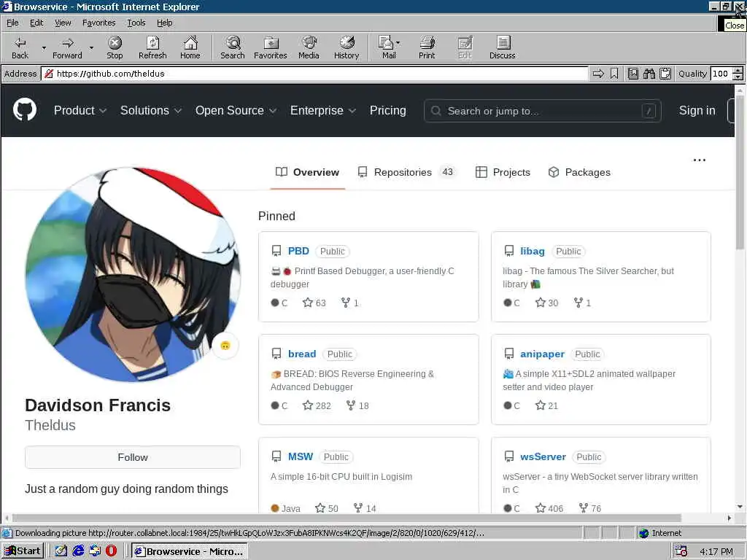This screenshot has width=747, height=560.
Task: Click the fork count 18 on bread
Action: coord(357,405)
